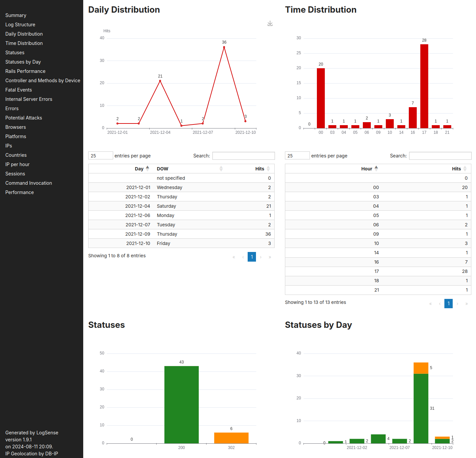This screenshot has height=458, width=476.
Task: Select the green 200 status bar
Action: point(181,405)
